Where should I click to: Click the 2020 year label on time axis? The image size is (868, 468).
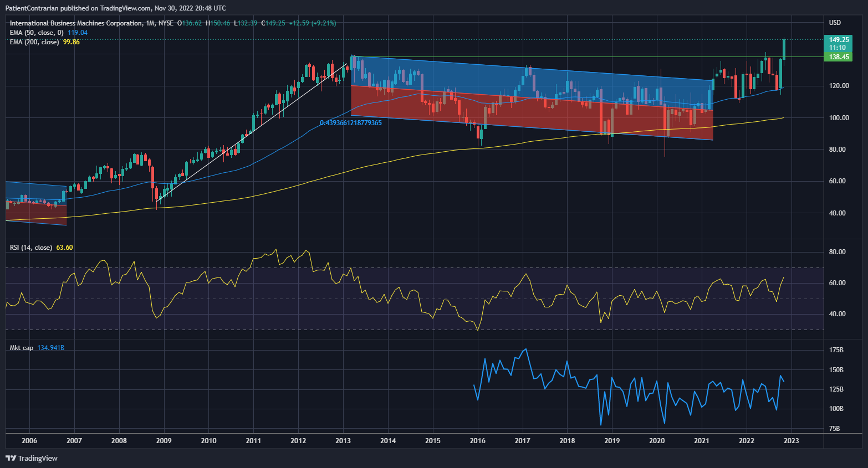coord(657,441)
